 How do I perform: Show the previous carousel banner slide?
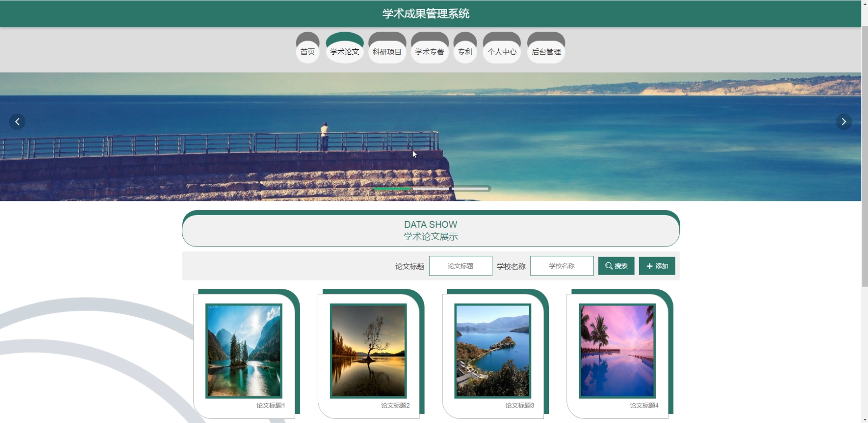tap(17, 122)
